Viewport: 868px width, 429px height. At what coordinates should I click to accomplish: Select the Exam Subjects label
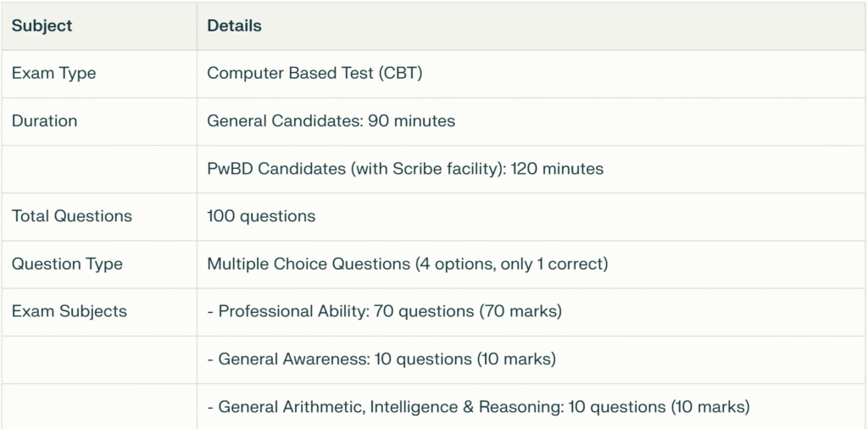tap(70, 311)
